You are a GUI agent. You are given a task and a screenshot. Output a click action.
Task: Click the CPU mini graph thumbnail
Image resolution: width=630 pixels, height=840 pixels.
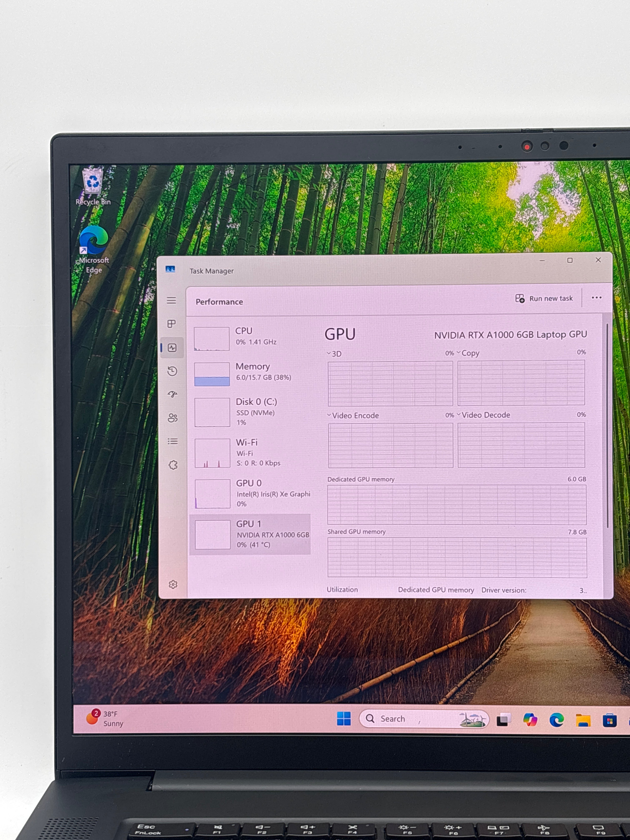tap(211, 339)
